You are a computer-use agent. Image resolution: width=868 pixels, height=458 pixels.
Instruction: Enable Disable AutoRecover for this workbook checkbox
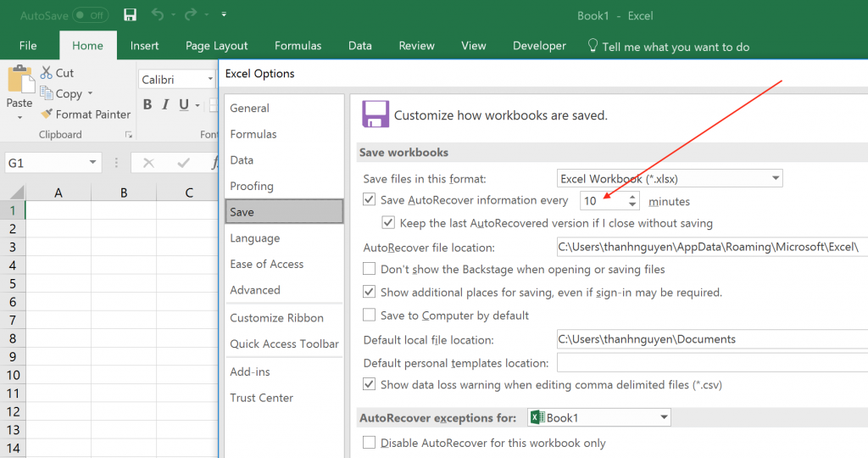coord(370,442)
